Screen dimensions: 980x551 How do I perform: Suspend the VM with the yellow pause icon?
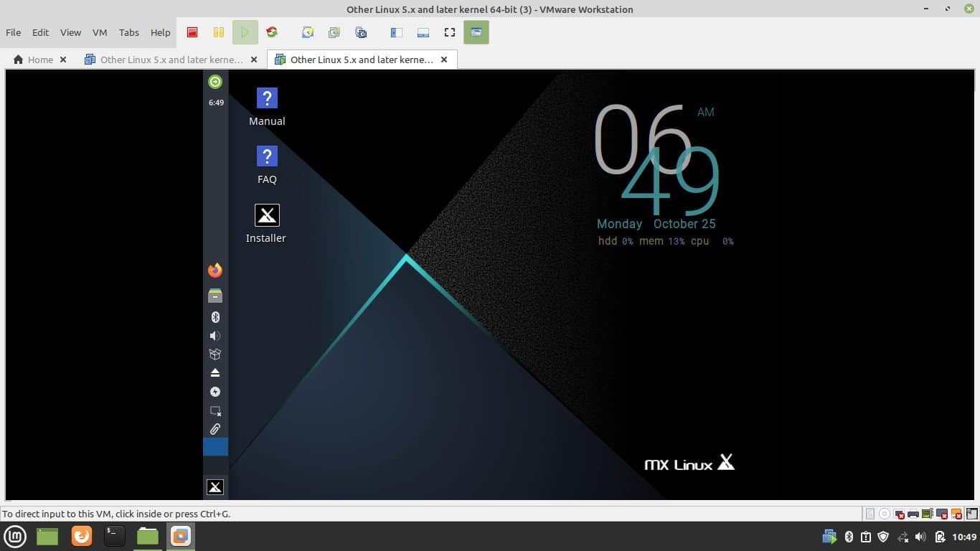tap(219, 32)
